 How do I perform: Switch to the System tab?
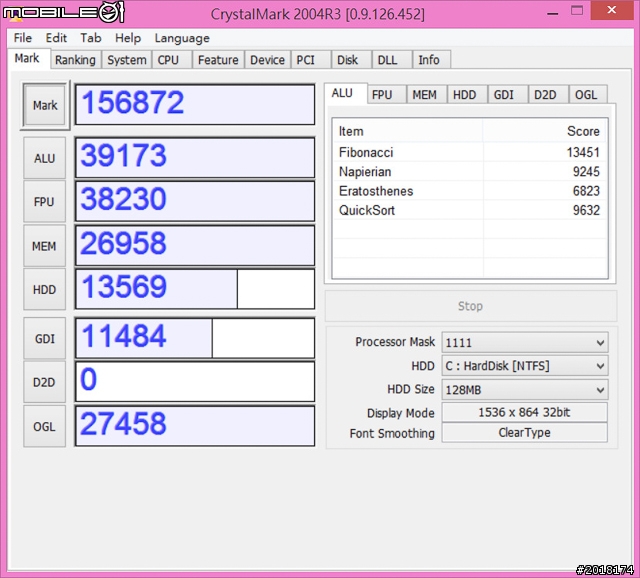pos(127,60)
